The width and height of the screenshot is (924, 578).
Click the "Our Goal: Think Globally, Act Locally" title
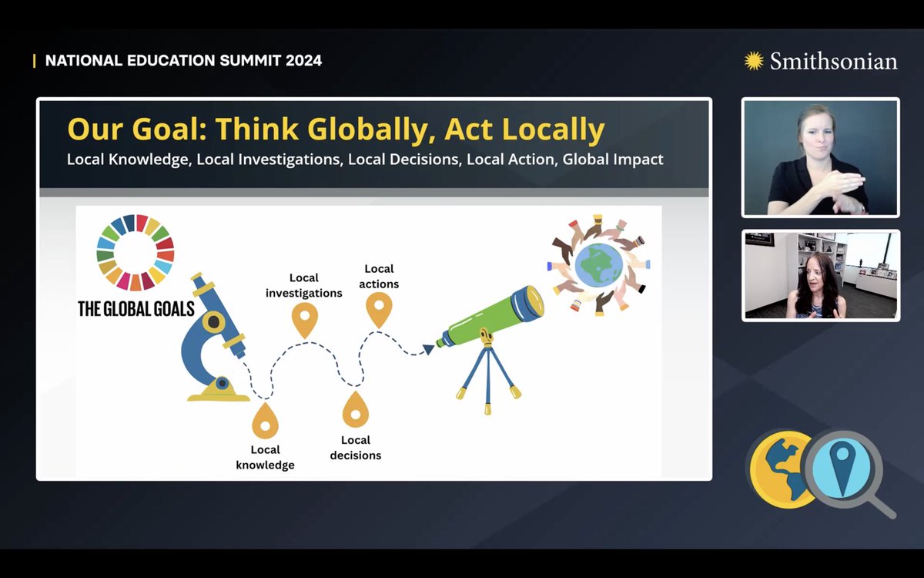[x=336, y=129]
